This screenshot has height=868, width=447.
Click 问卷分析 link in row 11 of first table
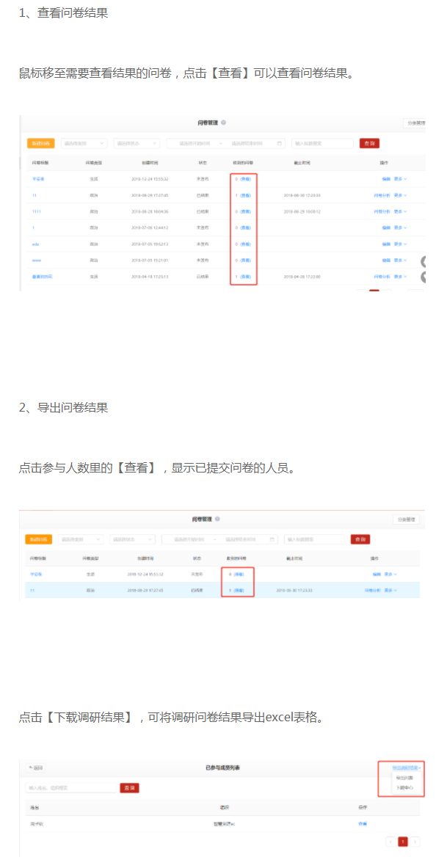tap(382, 195)
